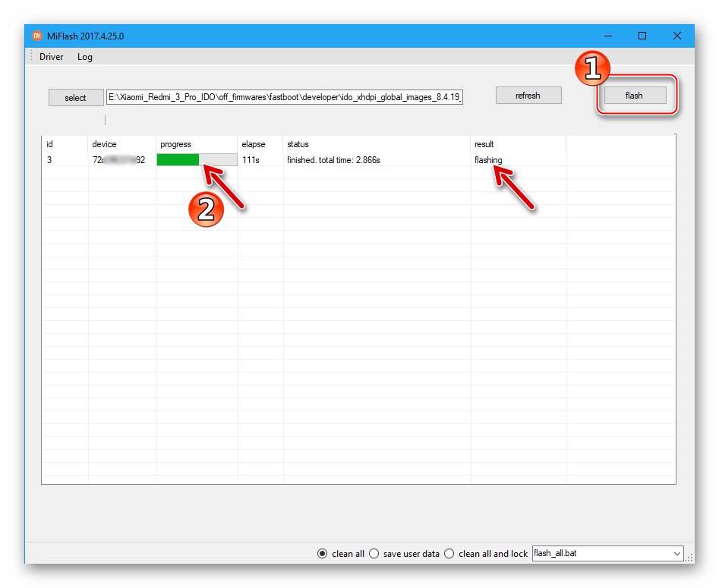The height and width of the screenshot is (588, 719).
Task: Focus the firmware path input field
Action: (x=284, y=97)
